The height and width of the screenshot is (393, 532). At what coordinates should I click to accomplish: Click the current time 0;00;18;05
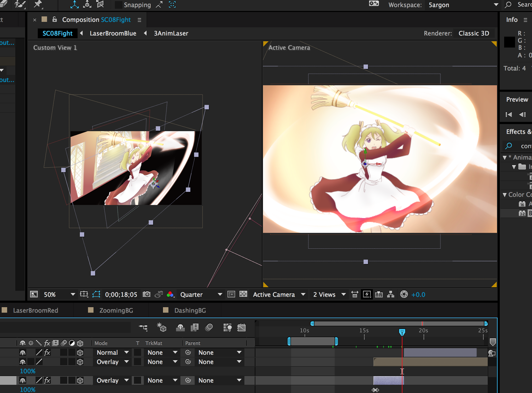click(121, 295)
